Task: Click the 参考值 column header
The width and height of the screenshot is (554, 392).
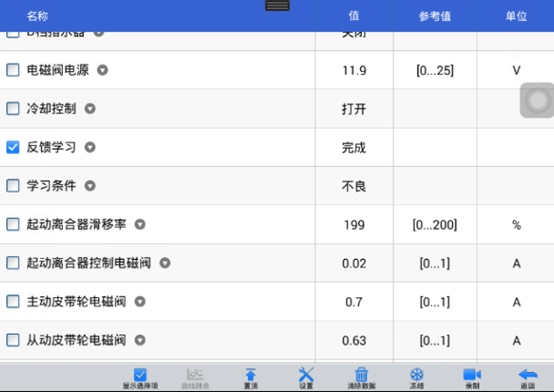Action: (x=435, y=16)
